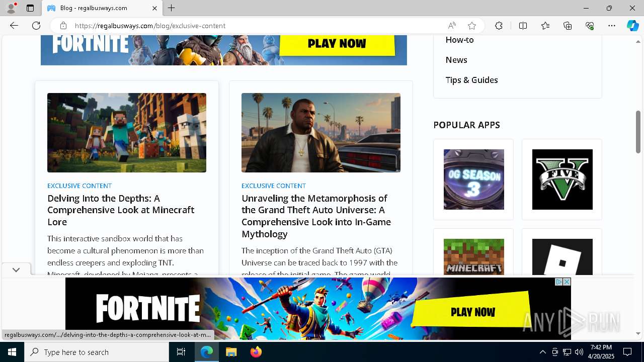The width and height of the screenshot is (644, 362).
Task: Toggle Split screen view
Action: point(523,26)
